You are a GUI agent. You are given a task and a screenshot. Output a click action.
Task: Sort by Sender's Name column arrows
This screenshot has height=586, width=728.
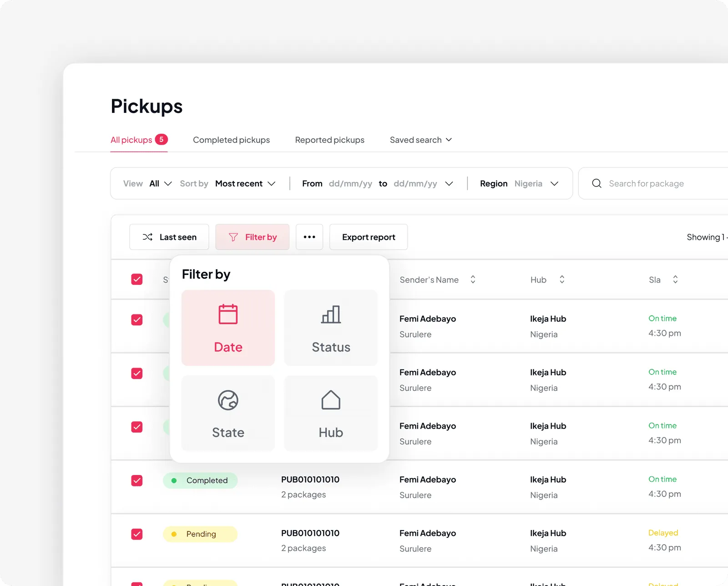click(x=473, y=279)
